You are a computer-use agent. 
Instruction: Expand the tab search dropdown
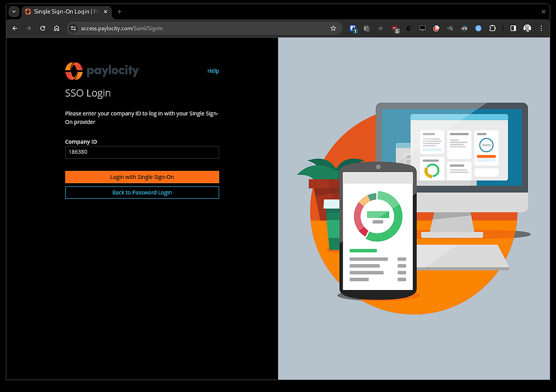pyautogui.click(x=14, y=11)
